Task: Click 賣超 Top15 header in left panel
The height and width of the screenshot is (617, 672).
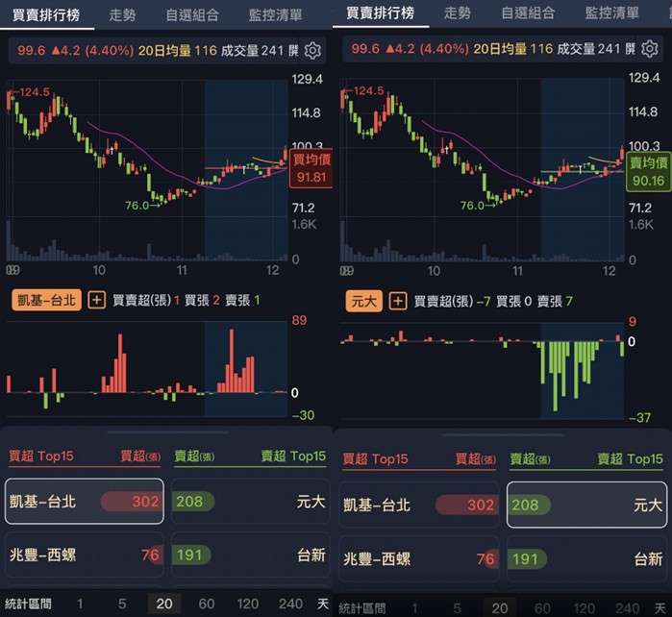Action: [x=293, y=456]
